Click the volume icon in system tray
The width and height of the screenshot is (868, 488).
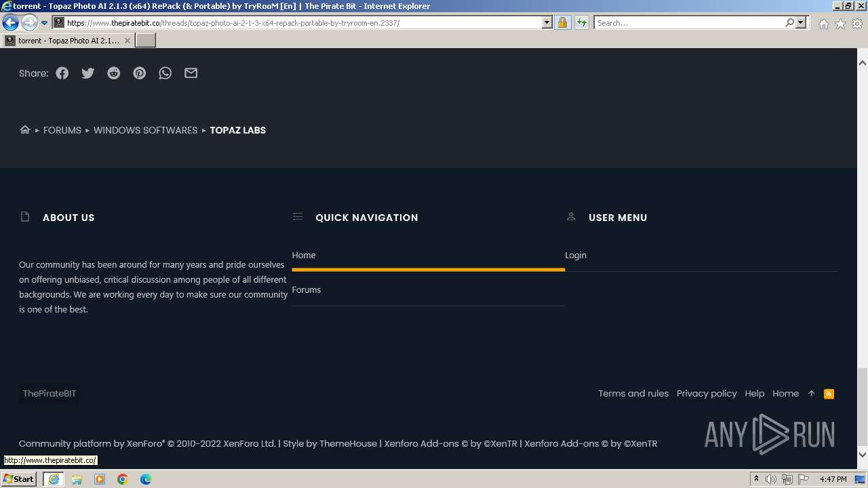(771, 479)
